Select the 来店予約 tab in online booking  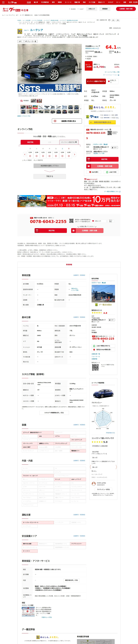[30, 142]
